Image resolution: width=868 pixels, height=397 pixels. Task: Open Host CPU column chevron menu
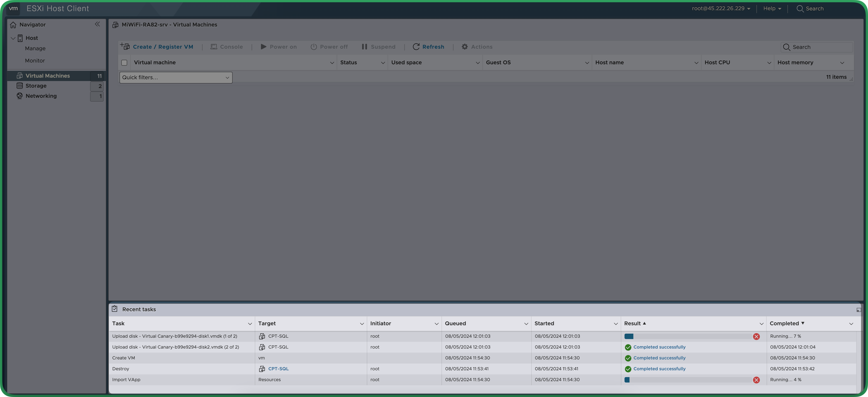[x=769, y=63]
